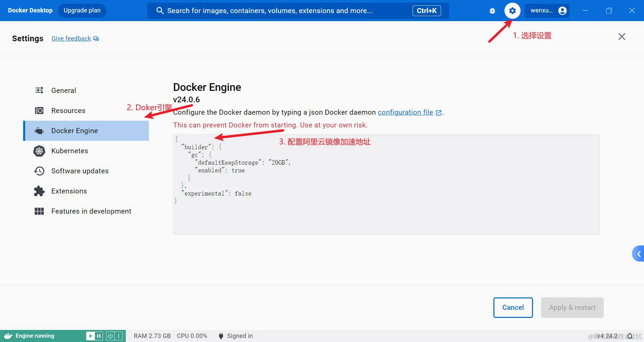Select the Kubernetes settings section

[69, 151]
